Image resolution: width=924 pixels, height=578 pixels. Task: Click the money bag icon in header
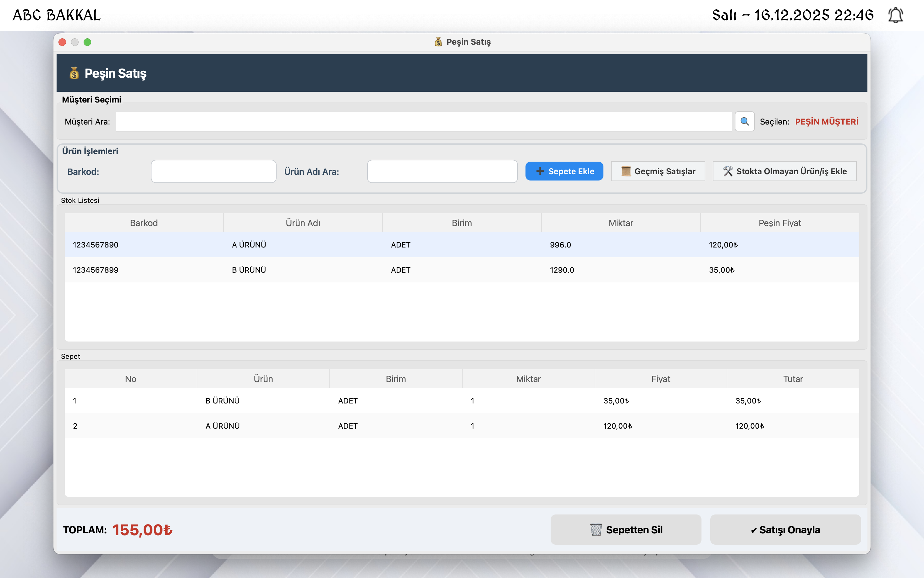point(74,73)
